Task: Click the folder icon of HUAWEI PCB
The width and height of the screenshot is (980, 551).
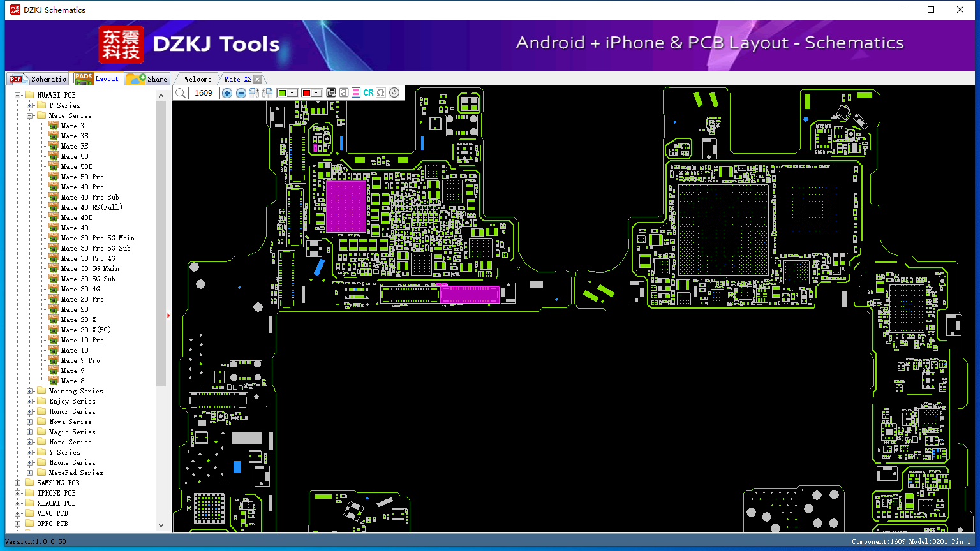Action: click(29, 95)
